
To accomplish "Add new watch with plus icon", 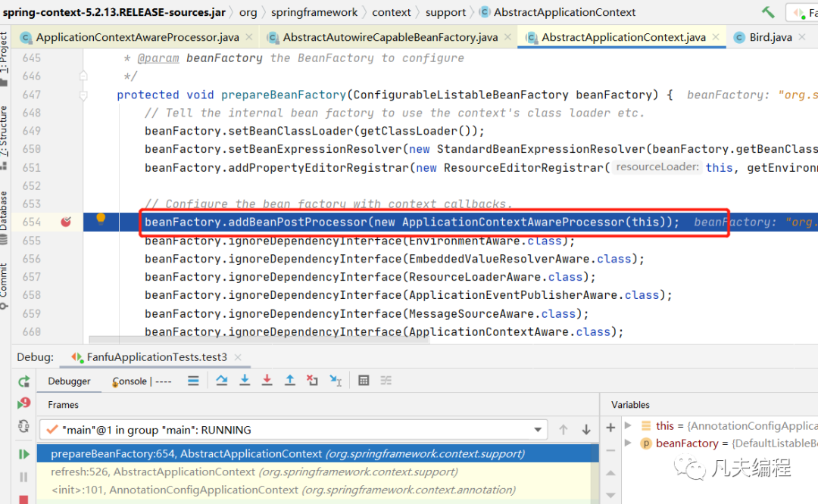I will pos(610,428).
